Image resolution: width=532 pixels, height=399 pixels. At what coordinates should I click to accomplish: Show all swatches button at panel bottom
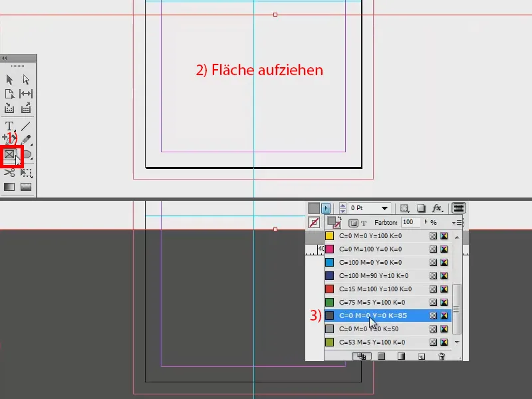(x=362, y=356)
